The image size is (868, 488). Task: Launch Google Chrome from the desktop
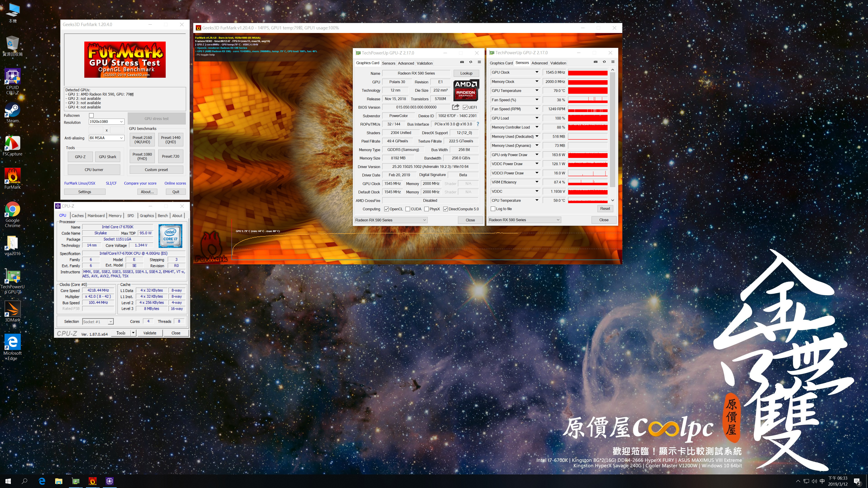pos(12,215)
